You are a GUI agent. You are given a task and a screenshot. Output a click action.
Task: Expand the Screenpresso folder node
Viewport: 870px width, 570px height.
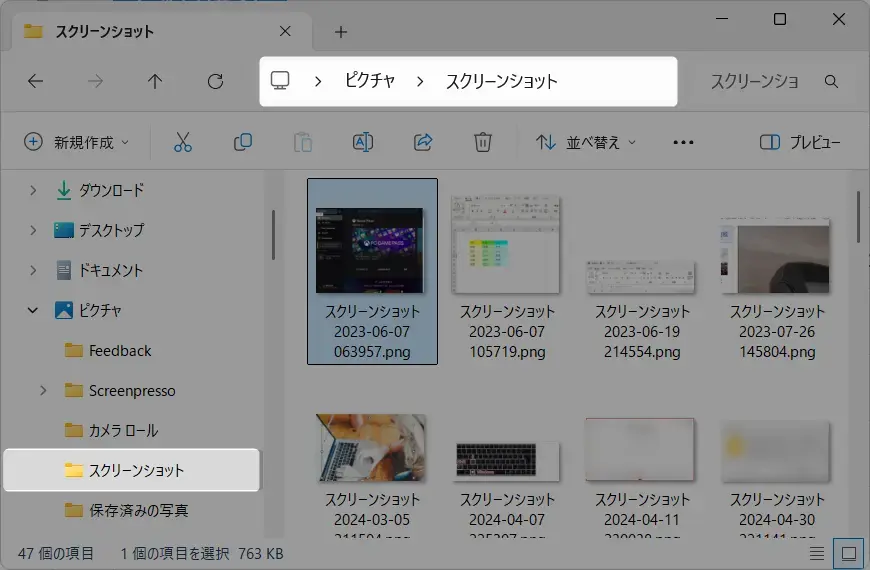pos(43,391)
